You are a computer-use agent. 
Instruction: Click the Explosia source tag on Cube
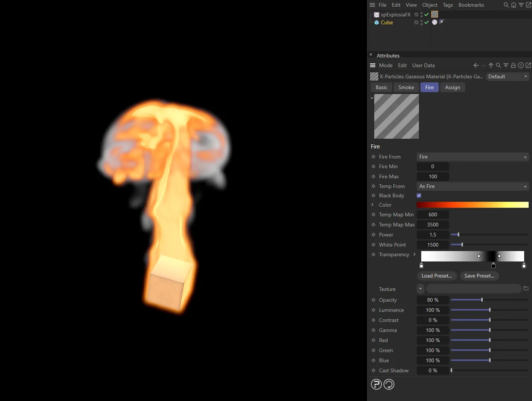coord(435,22)
